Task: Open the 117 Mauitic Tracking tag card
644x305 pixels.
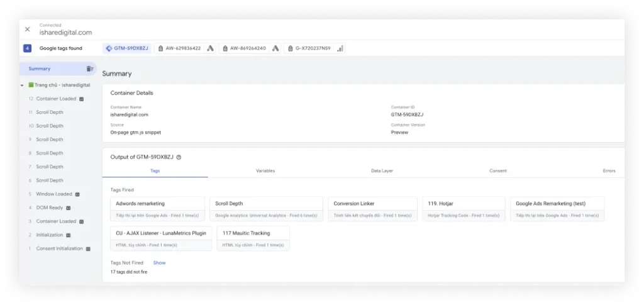Action: (x=253, y=238)
